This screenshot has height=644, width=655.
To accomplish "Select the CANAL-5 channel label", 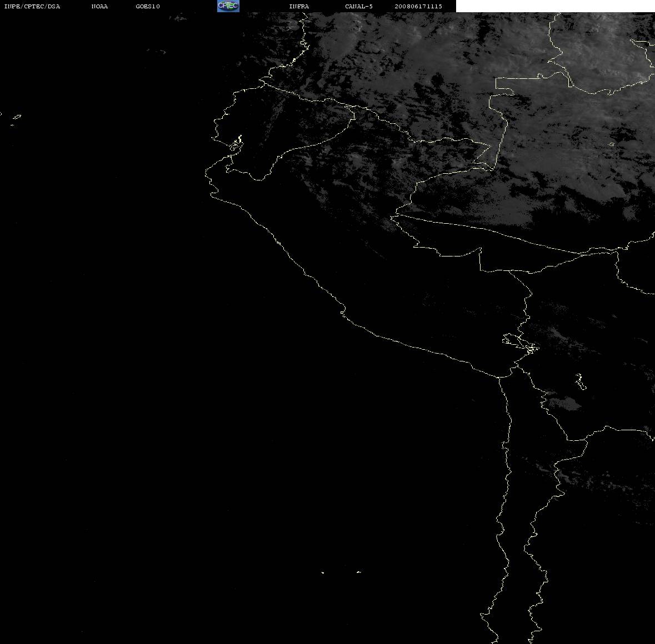I will [x=359, y=6].
